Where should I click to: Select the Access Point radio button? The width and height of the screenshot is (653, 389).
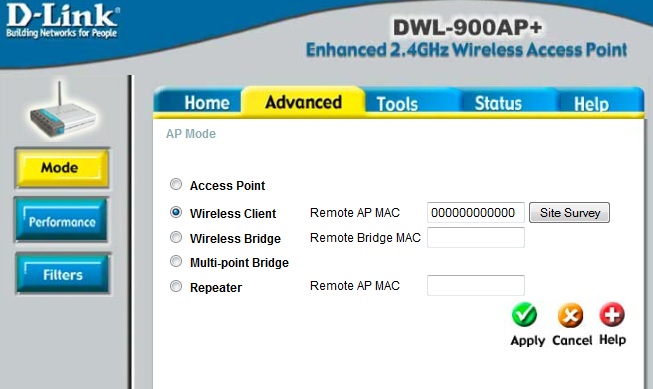(176, 184)
